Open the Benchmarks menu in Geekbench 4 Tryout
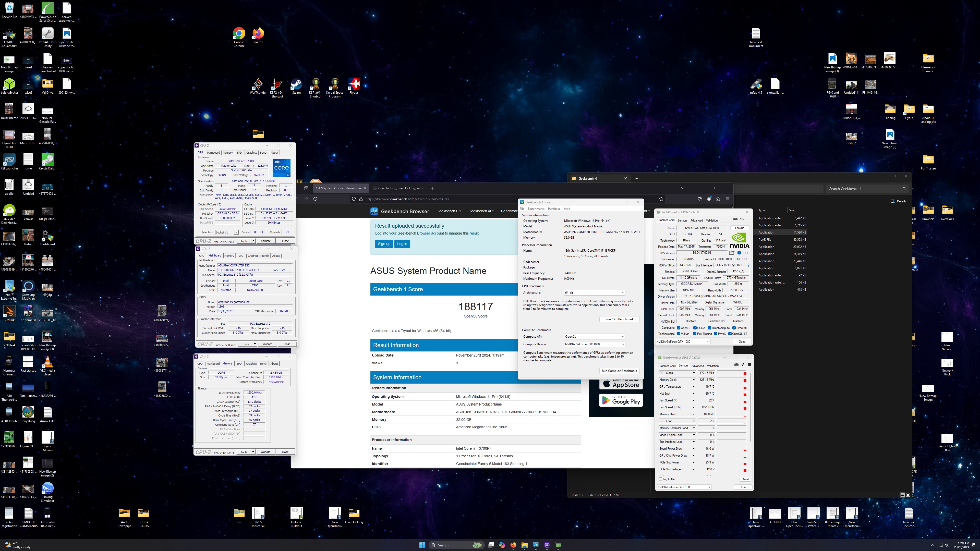Image resolution: width=980 pixels, height=551 pixels. click(x=536, y=209)
